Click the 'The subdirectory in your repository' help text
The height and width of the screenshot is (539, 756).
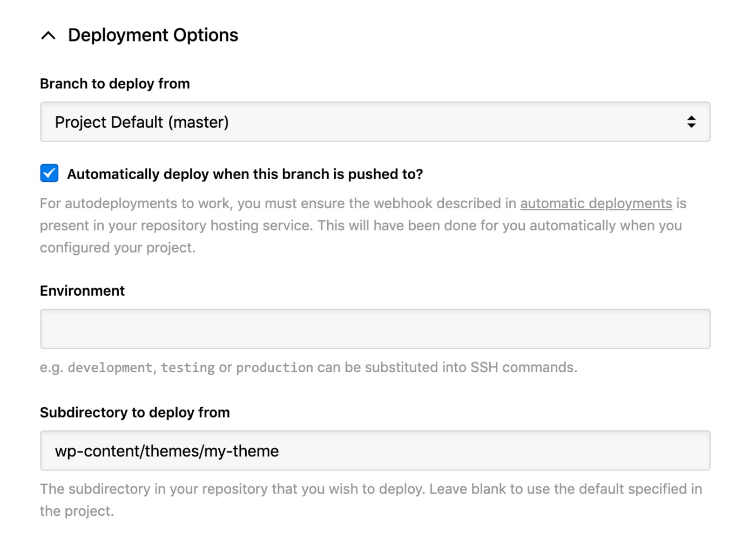[371, 500]
